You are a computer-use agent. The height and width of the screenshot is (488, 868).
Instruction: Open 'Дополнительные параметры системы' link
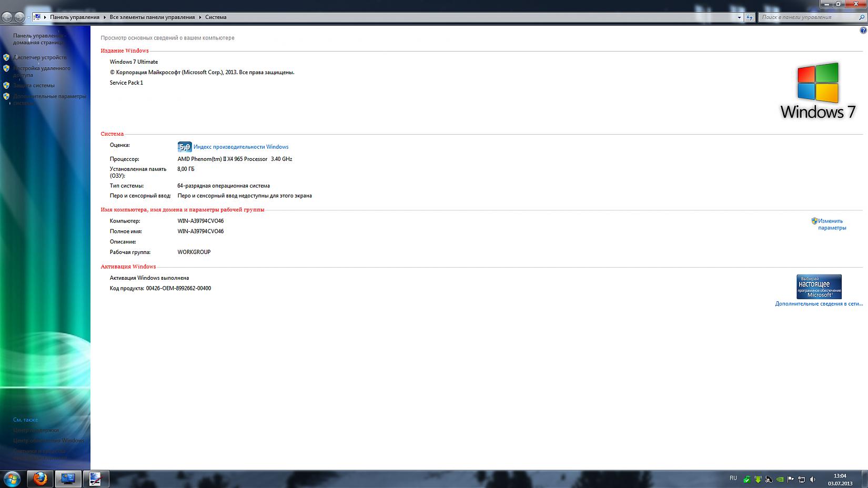coord(49,99)
